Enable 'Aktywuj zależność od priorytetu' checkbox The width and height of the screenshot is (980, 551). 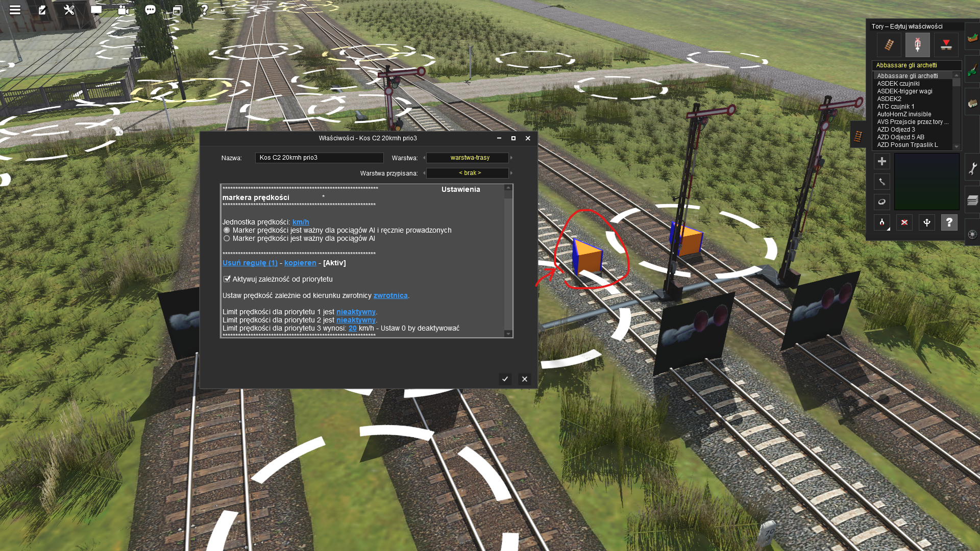click(x=227, y=279)
